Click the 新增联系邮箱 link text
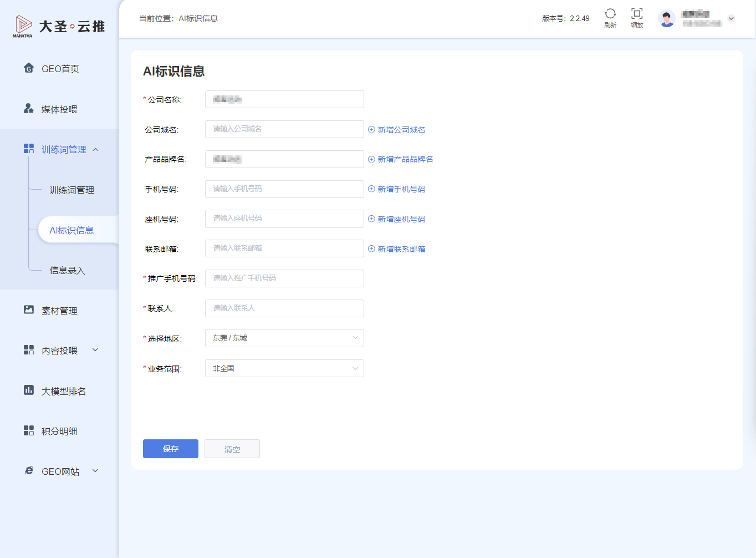Viewport: 756px width, 558px height. point(401,249)
